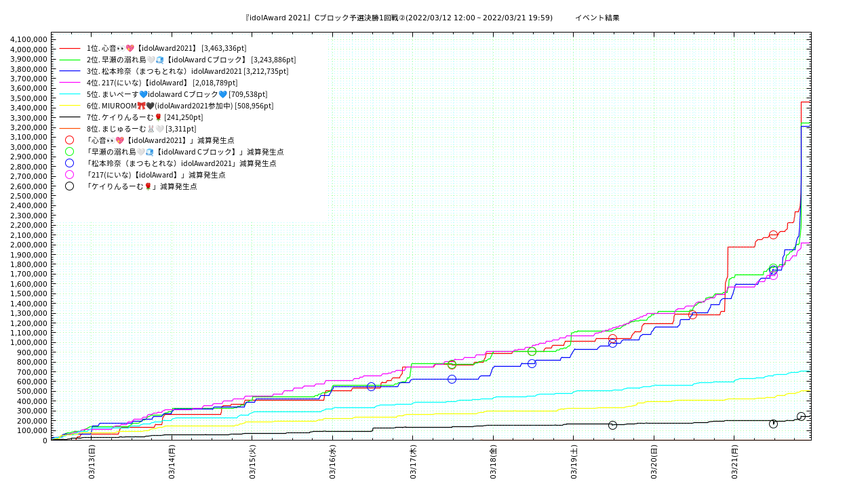Click the blue deduction marker above the 03/16 label
This screenshot has height=488, width=868.
point(371,386)
